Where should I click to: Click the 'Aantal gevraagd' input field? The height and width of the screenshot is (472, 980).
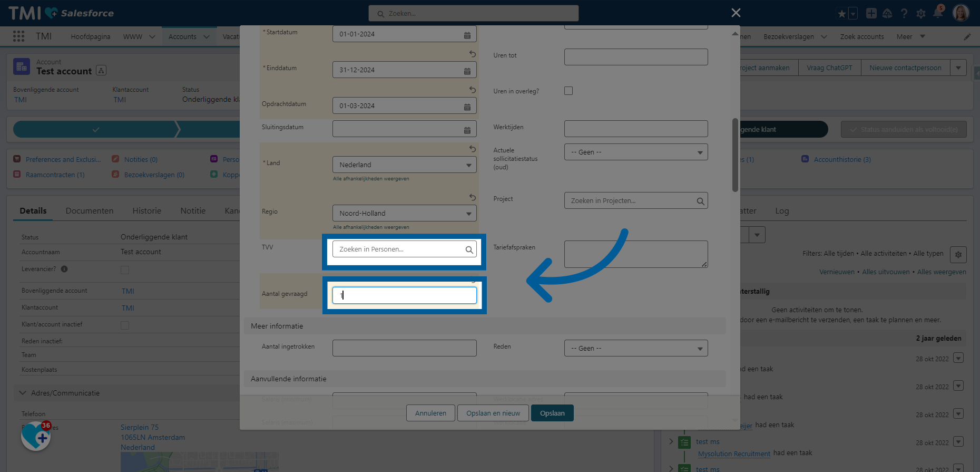pos(405,295)
